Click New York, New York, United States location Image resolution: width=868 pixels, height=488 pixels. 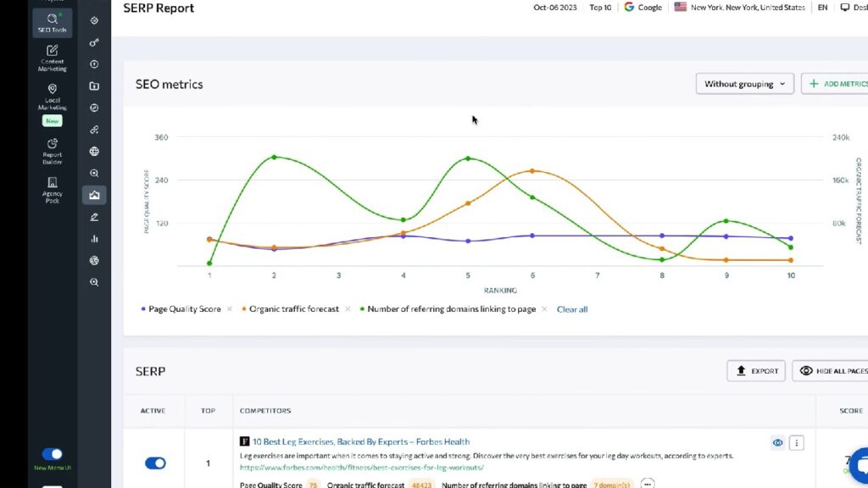pyautogui.click(x=748, y=7)
